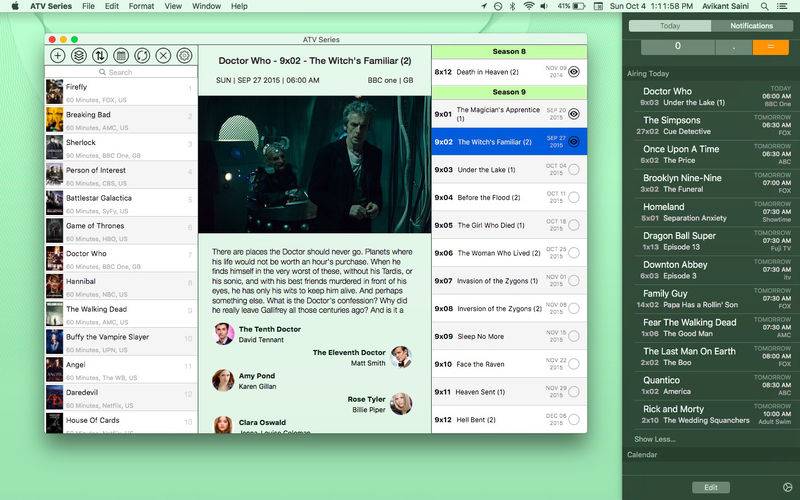The width and height of the screenshot is (800, 500).
Task: Open the Format menu
Action: coord(141,6)
